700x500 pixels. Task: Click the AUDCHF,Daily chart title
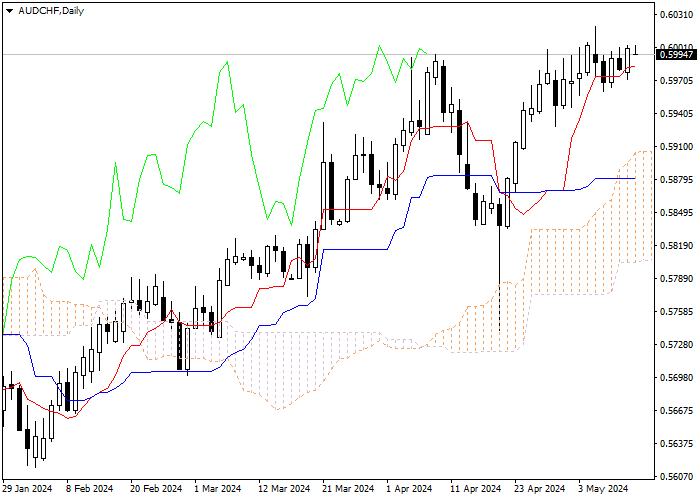click(x=51, y=11)
